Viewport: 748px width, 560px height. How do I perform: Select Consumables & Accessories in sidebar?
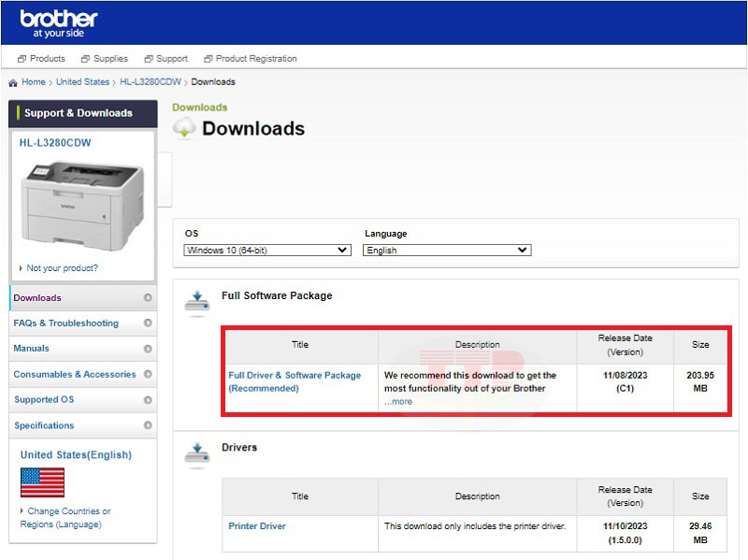point(75,374)
